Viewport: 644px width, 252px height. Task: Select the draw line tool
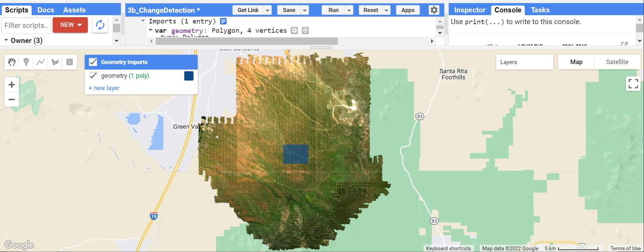click(41, 62)
